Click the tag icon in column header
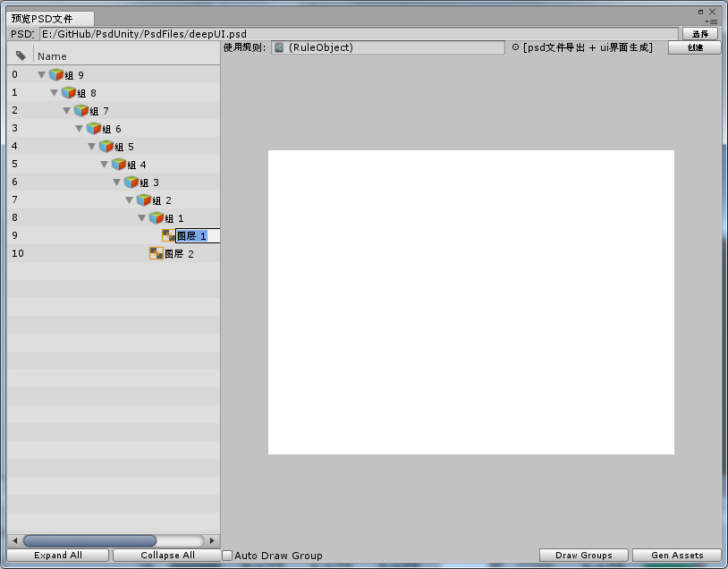This screenshot has width=728, height=569. pyautogui.click(x=21, y=55)
